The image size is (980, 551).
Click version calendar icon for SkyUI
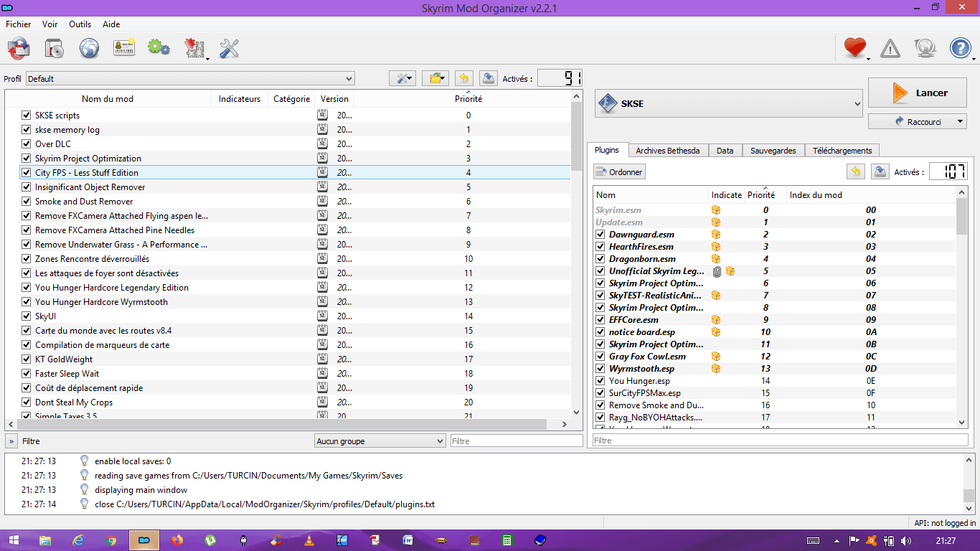tap(322, 316)
